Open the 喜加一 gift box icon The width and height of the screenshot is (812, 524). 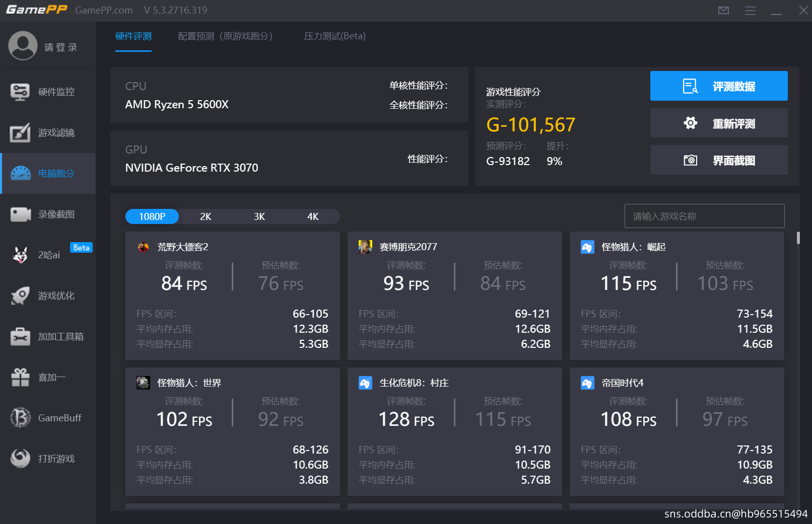point(20,378)
